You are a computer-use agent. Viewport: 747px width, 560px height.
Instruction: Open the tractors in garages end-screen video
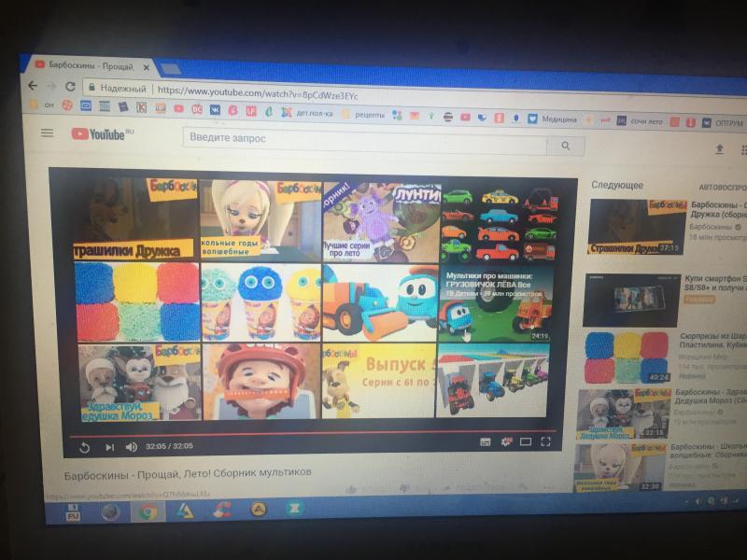(493, 380)
